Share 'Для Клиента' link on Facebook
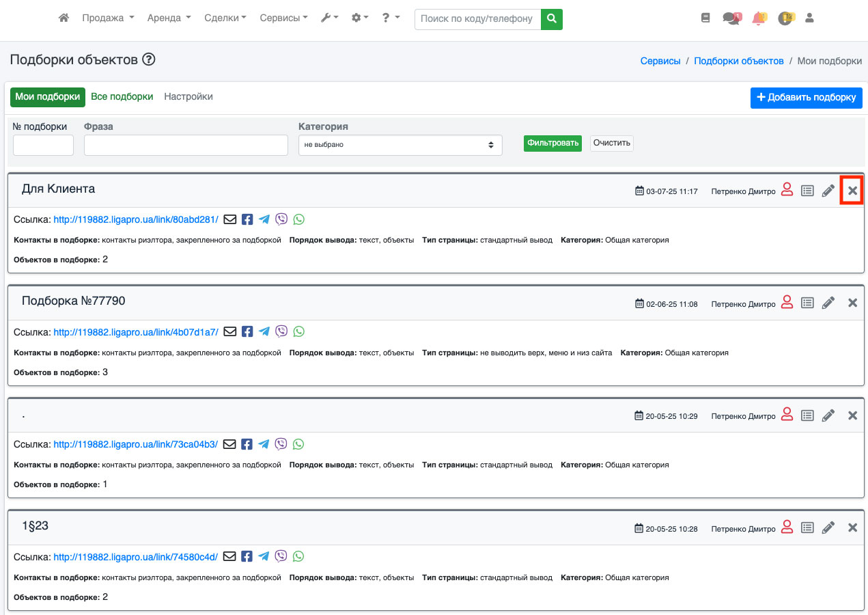Screen dimensions: 868x615 click(x=247, y=219)
